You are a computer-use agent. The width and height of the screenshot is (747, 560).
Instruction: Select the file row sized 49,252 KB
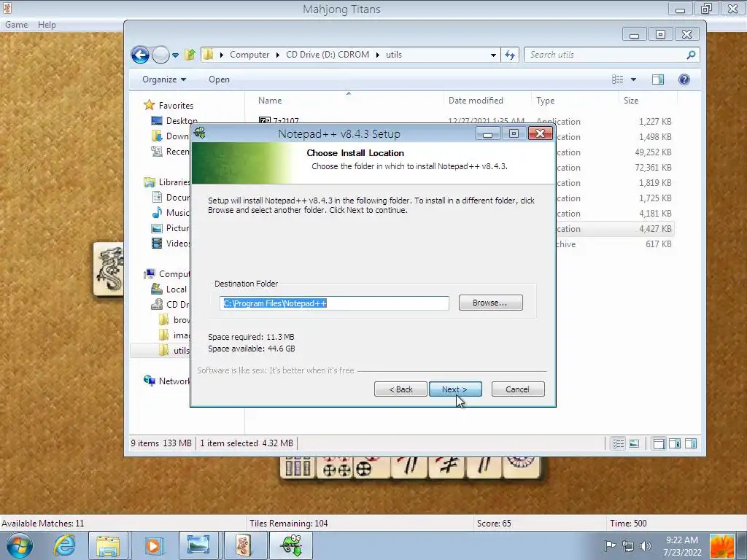click(614, 152)
